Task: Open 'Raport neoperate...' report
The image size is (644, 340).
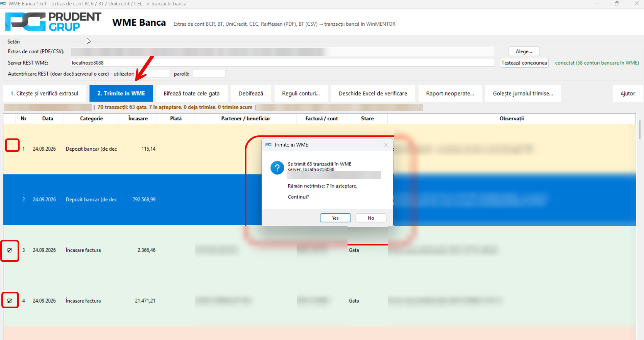Action: tap(450, 94)
